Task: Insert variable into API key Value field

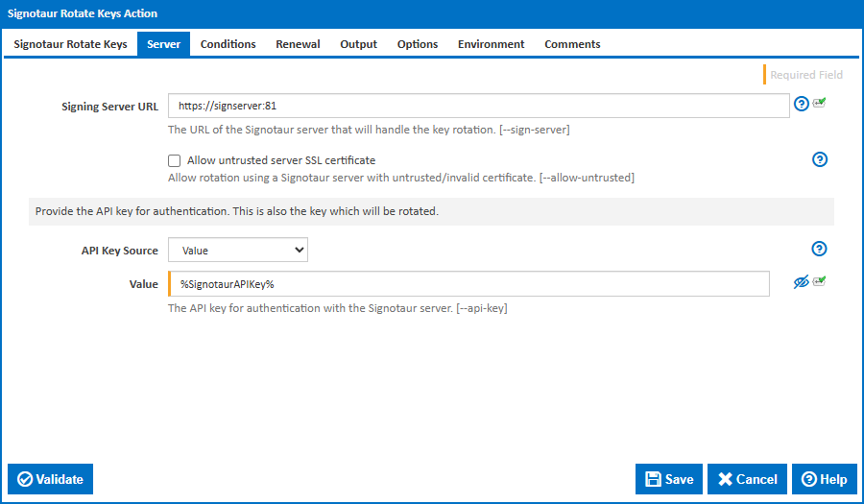Action: coord(820,281)
